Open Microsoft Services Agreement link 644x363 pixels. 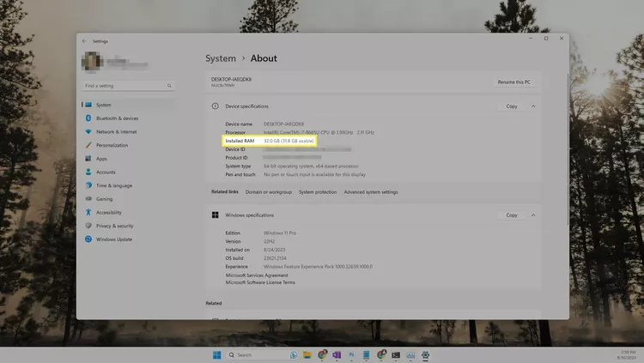(x=257, y=275)
